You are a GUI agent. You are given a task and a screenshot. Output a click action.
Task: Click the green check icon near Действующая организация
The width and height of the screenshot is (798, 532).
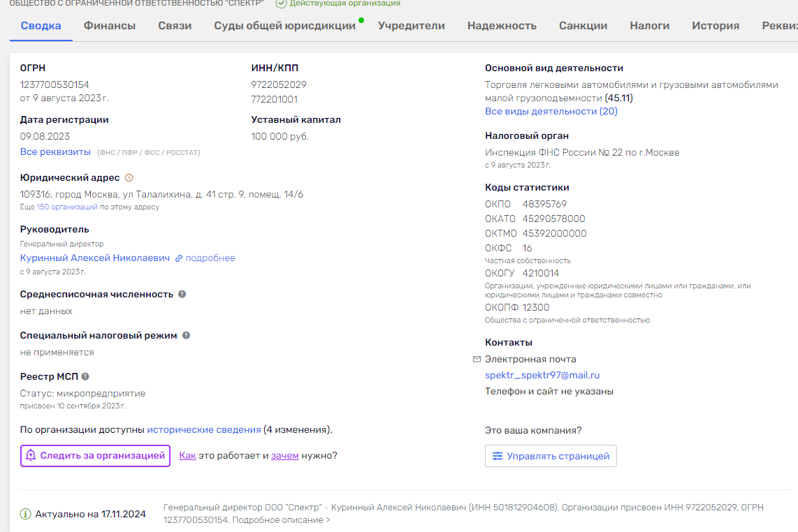[x=281, y=3]
